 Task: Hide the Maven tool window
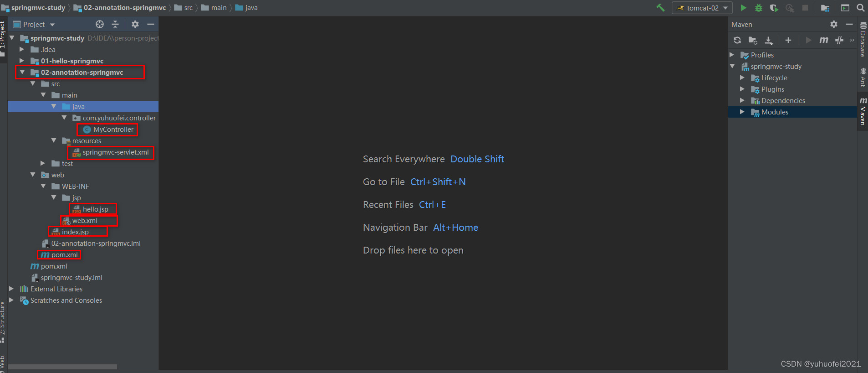pyautogui.click(x=849, y=24)
